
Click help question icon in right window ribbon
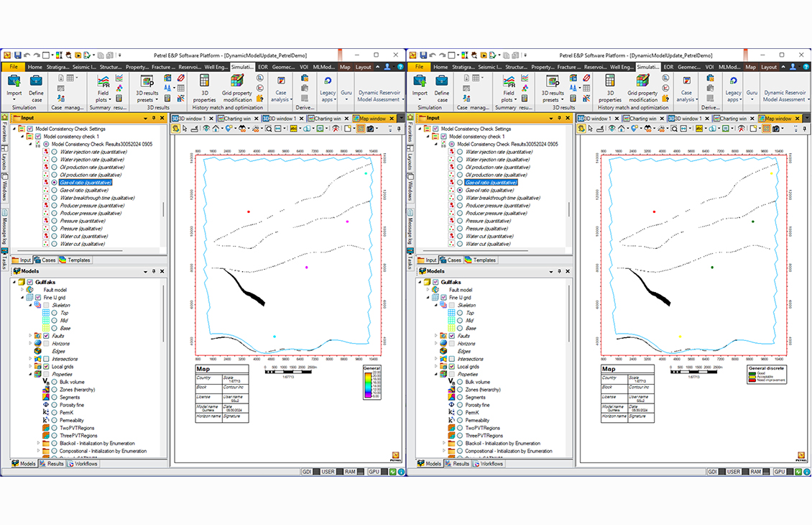tap(806, 67)
